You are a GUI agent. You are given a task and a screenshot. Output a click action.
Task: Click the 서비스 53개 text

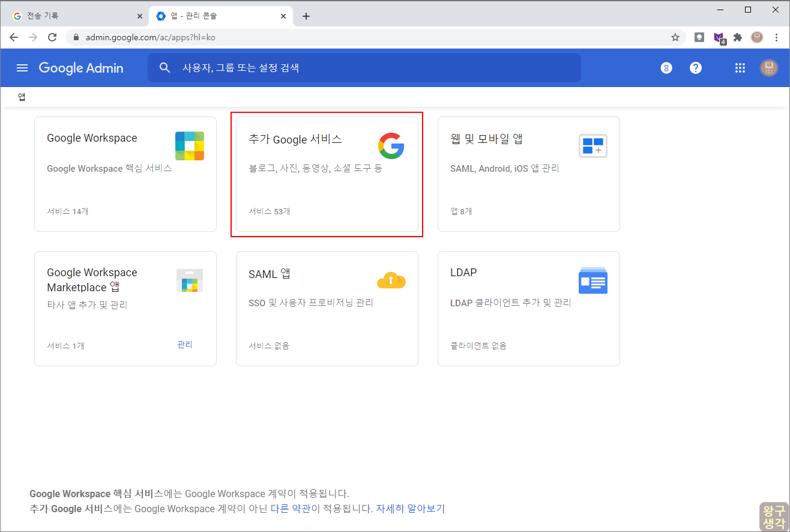(x=270, y=211)
